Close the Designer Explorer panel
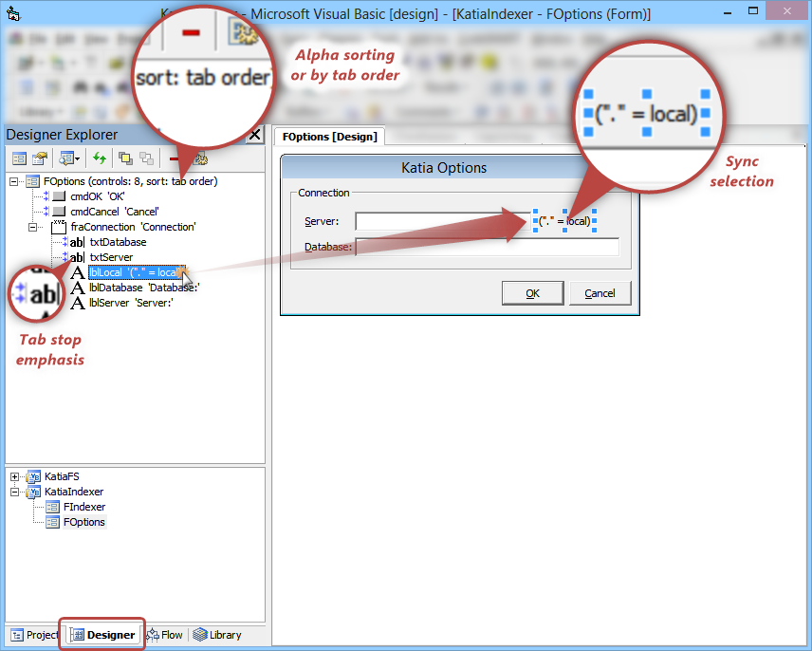Screen dimensions: 812x651 255,135
